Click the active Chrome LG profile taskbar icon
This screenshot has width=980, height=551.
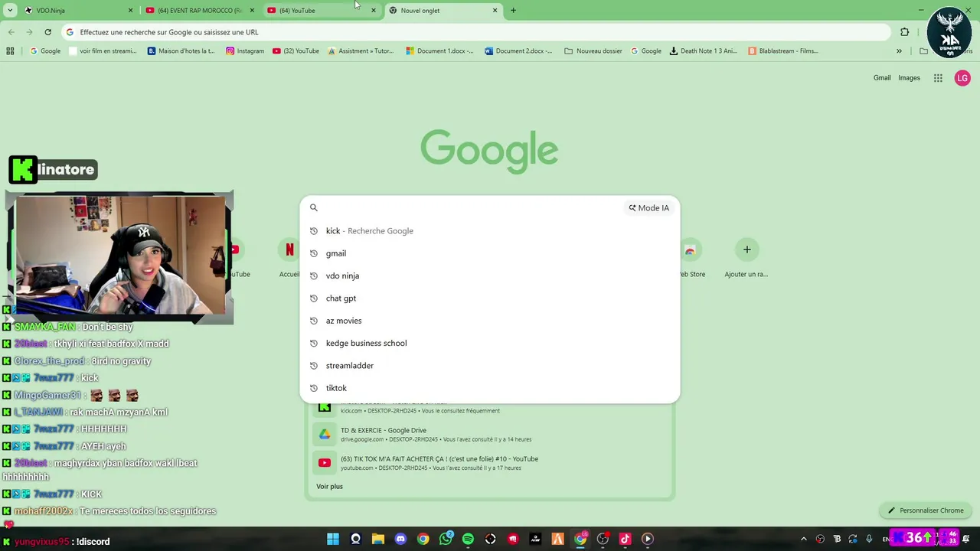tap(580, 539)
